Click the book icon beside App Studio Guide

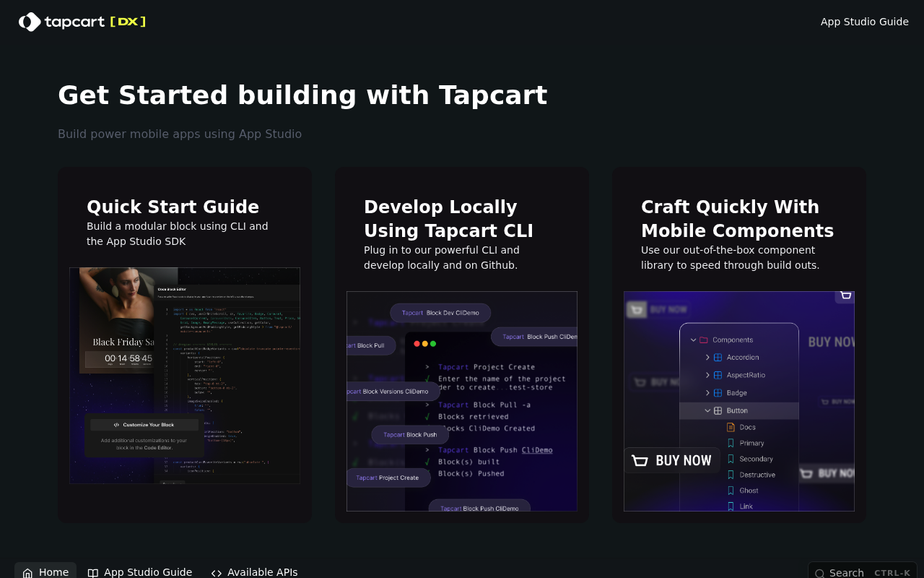[x=93, y=573]
